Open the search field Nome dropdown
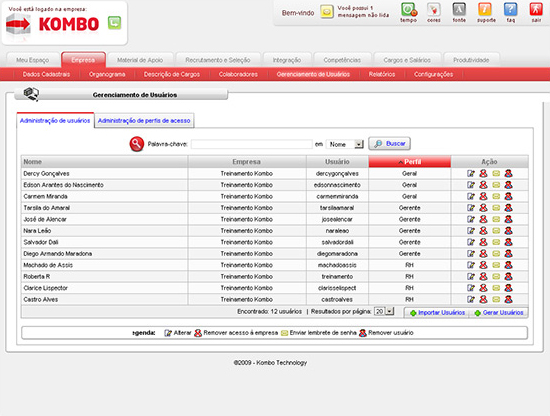Screen dimensions: 550x416 358,144
